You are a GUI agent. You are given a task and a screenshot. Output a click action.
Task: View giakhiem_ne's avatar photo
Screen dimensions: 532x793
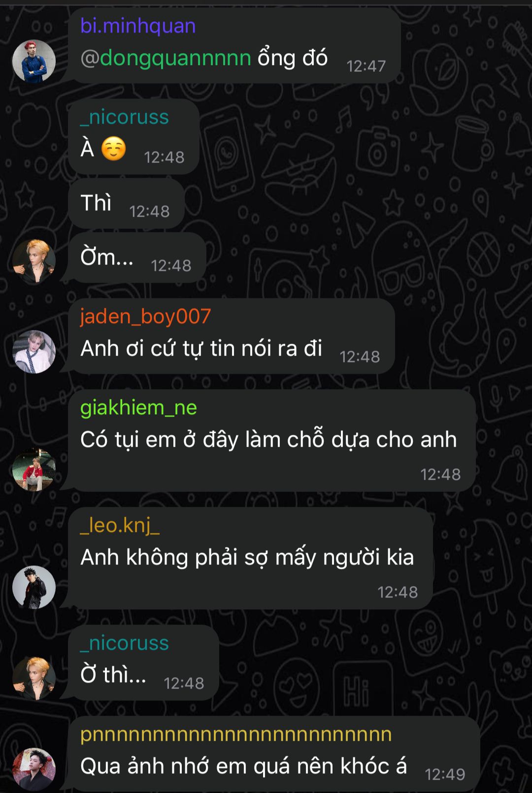pyautogui.click(x=34, y=470)
